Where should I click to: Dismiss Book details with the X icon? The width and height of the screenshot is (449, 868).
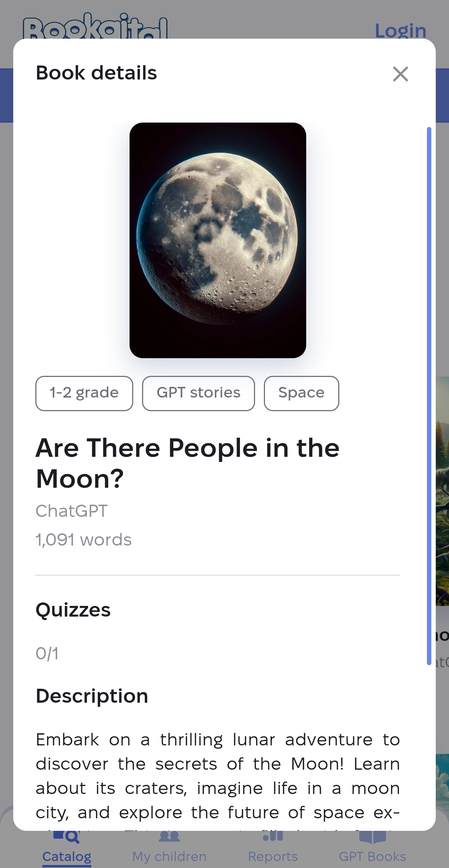coord(400,74)
